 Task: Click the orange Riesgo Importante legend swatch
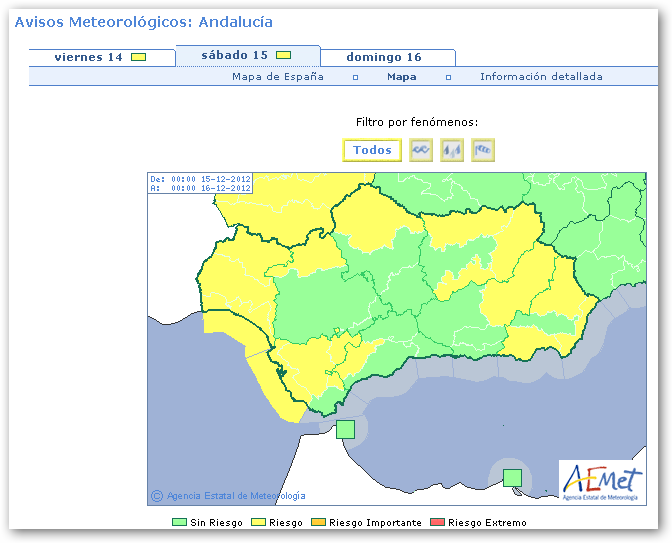tap(319, 522)
